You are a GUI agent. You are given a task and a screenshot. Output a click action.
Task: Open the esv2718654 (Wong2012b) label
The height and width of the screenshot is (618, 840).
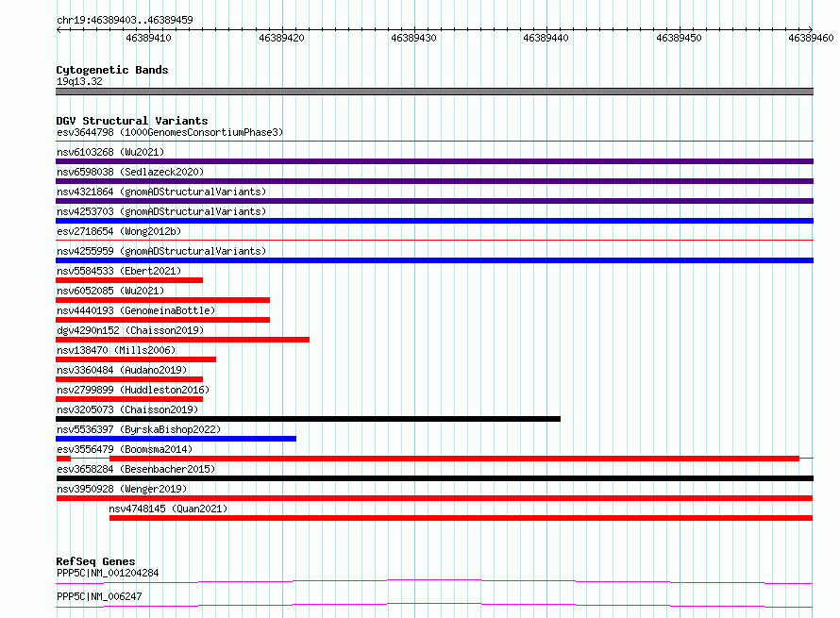[119, 231]
